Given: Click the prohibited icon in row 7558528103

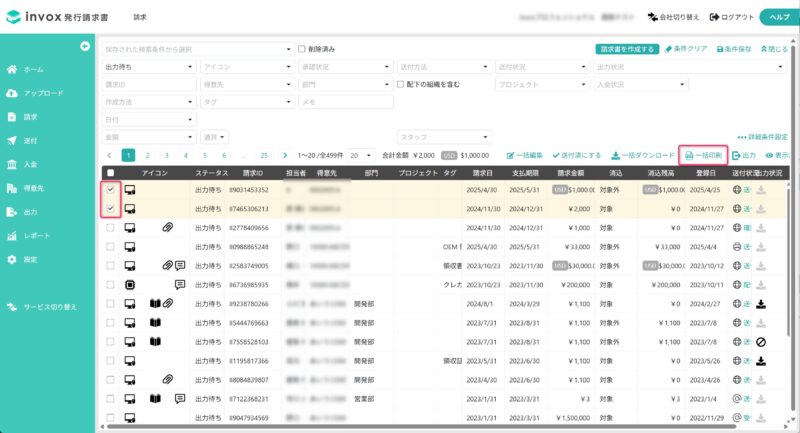Looking at the screenshot, I should click(761, 342).
